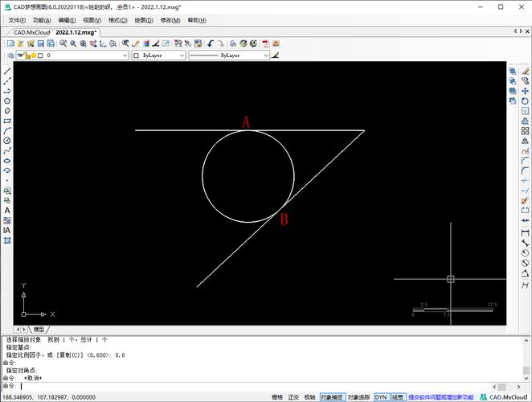Click the Redo arrow icon
This screenshot has height=402, width=532.
click(x=220, y=43)
